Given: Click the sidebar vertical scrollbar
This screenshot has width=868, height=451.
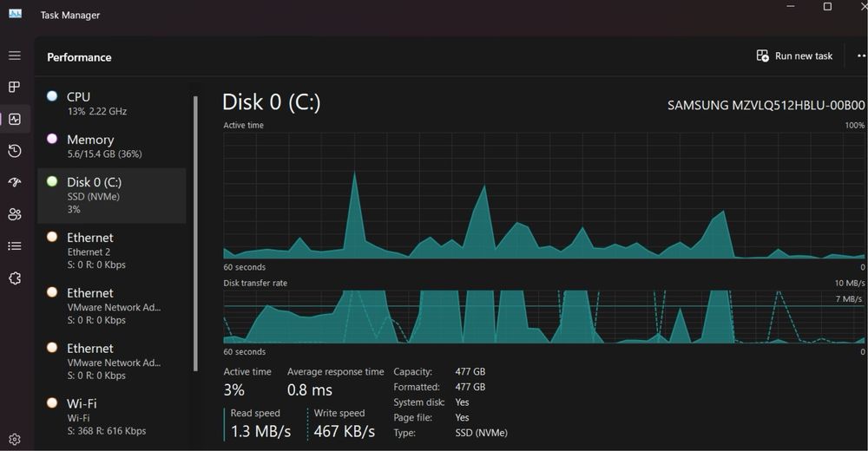Looking at the screenshot, I should (195, 232).
